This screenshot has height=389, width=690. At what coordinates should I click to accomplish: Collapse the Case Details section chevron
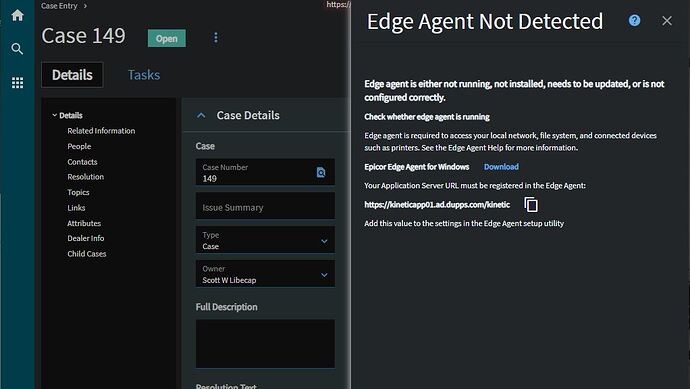point(201,115)
